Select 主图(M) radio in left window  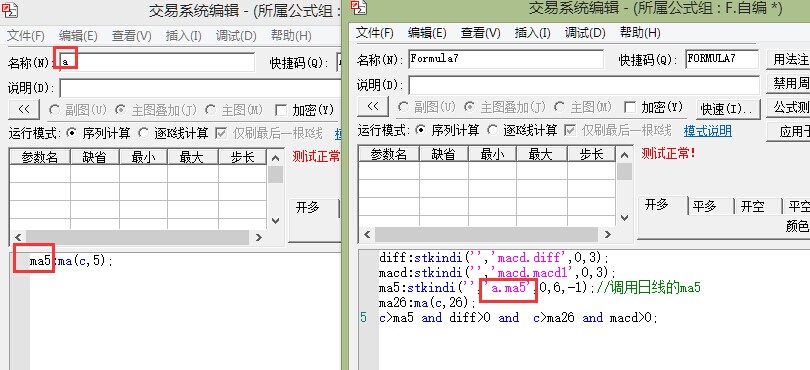(234, 110)
